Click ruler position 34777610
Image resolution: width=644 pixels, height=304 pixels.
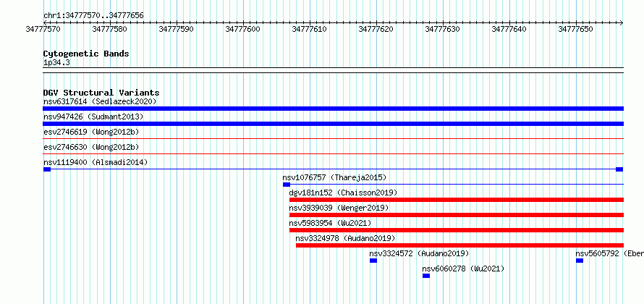point(309,29)
